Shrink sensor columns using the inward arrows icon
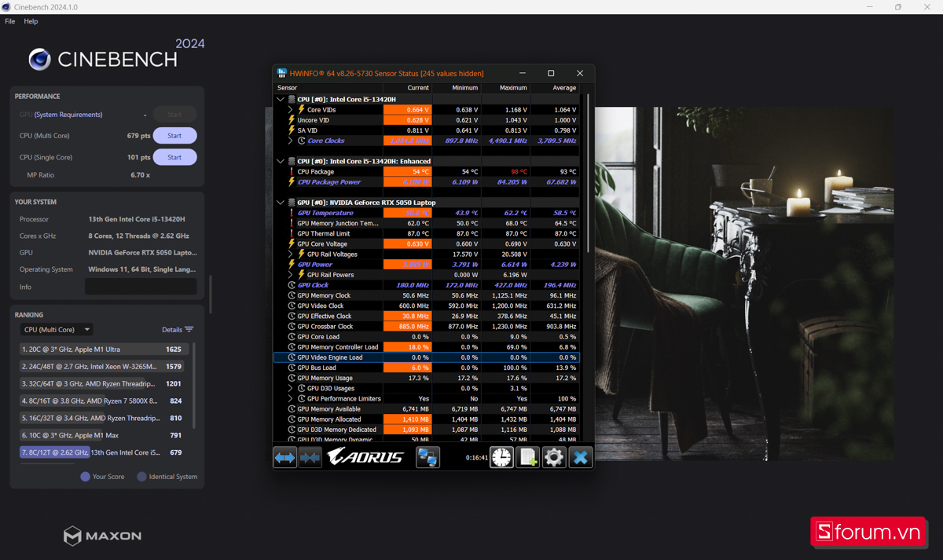 point(310,457)
